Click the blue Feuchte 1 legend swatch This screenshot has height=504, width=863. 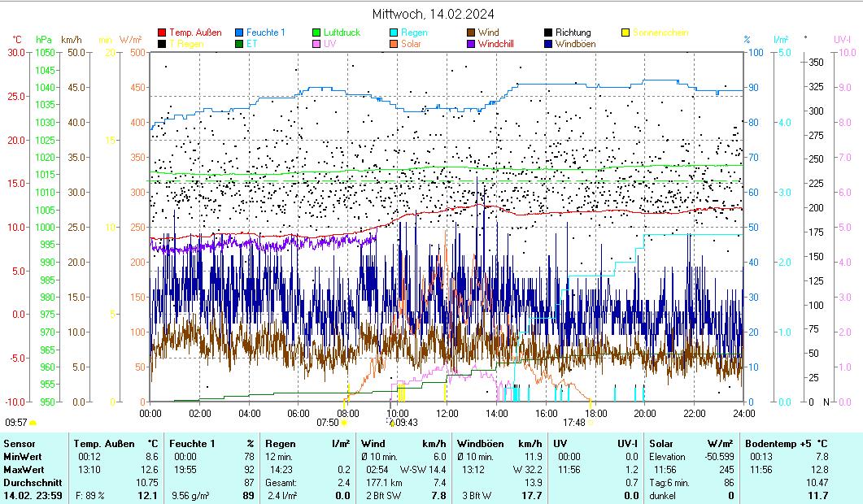coord(240,33)
